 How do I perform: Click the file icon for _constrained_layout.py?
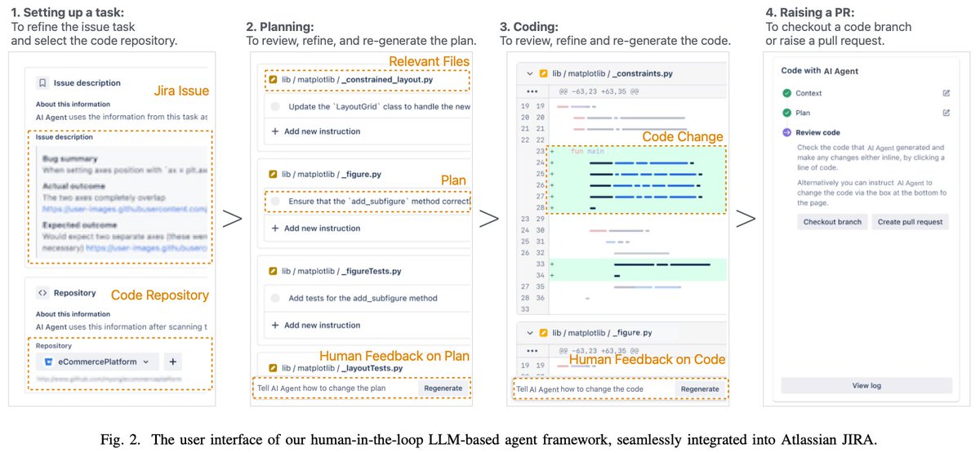click(272, 81)
